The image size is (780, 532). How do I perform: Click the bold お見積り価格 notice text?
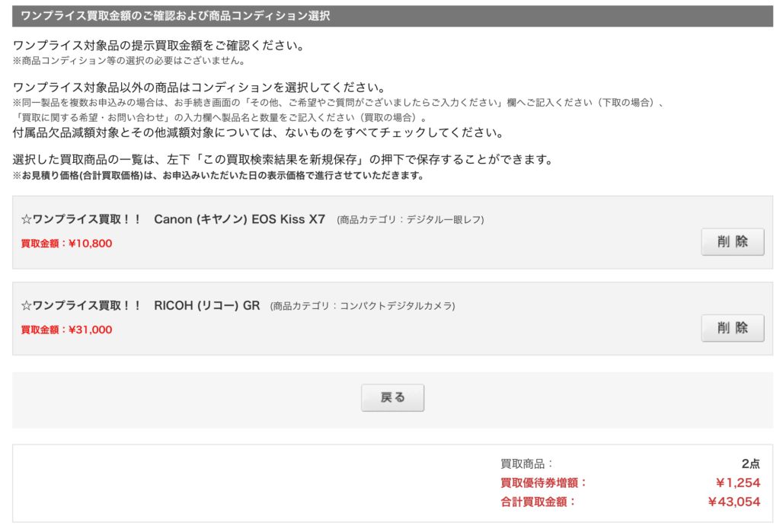218,176
